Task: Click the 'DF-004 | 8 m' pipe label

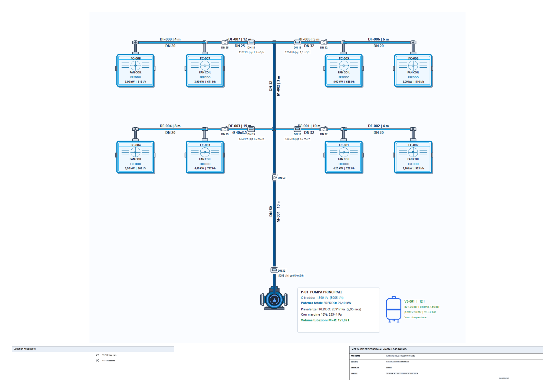Action: click(170, 126)
